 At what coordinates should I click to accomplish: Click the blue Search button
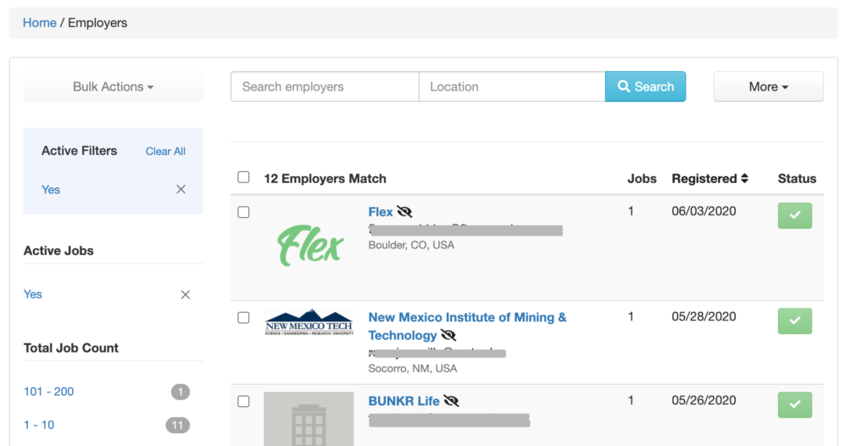(x=645, y=86)
